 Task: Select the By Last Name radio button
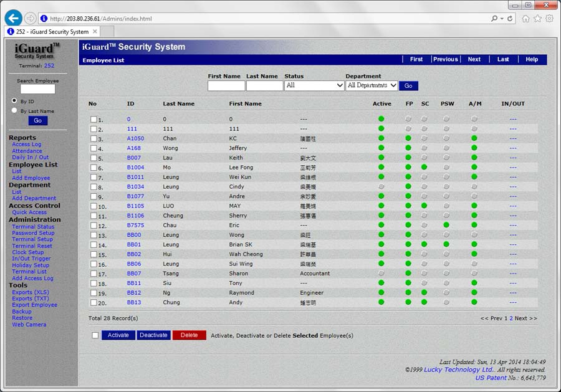tap(14, 110)
